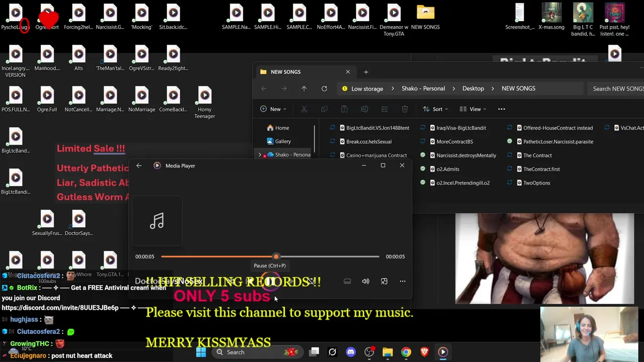644x362 pixels.
Task: Select file o2.Admits
Action: (x=447, y=169)
